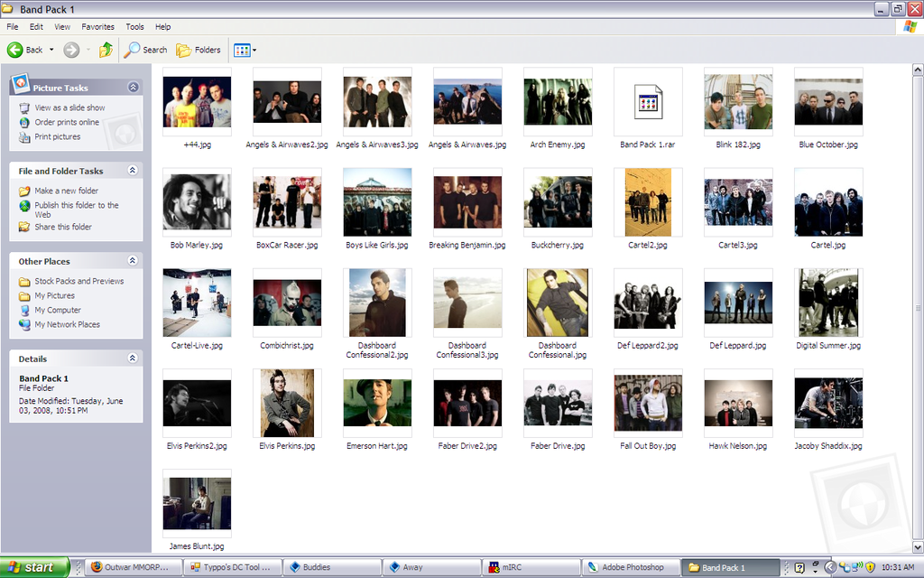Open the Back button history dropdown arrow
The image size is (924, 578).
[x=51, y=51]
